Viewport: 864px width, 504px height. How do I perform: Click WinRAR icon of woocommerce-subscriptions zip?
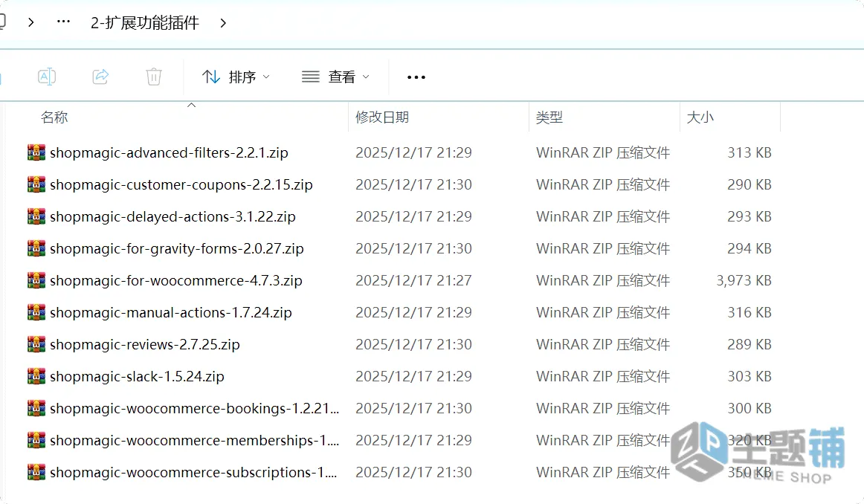[36, 472]
